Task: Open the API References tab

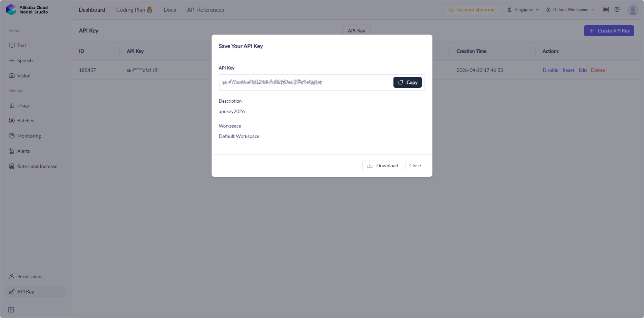Action: coord(205,10)
